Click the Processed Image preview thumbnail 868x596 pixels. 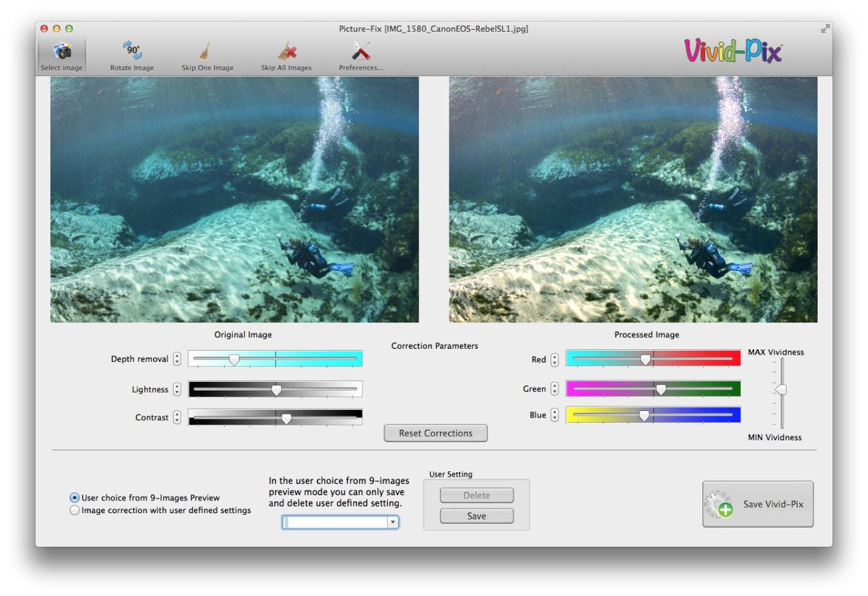tap(633, 200)
